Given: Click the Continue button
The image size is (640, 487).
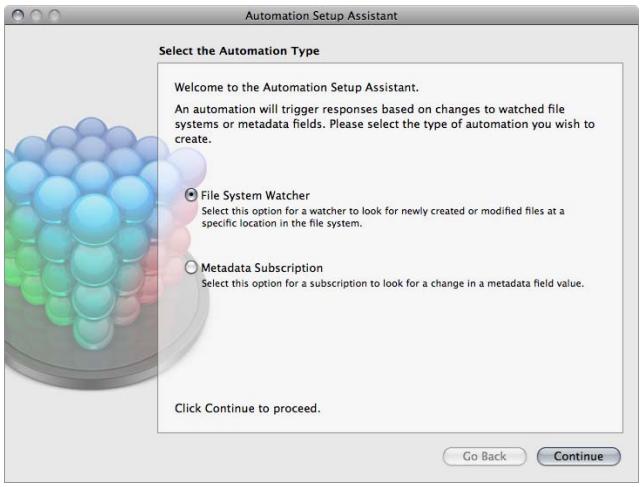Looking at the screenshot, I should 578,456.
